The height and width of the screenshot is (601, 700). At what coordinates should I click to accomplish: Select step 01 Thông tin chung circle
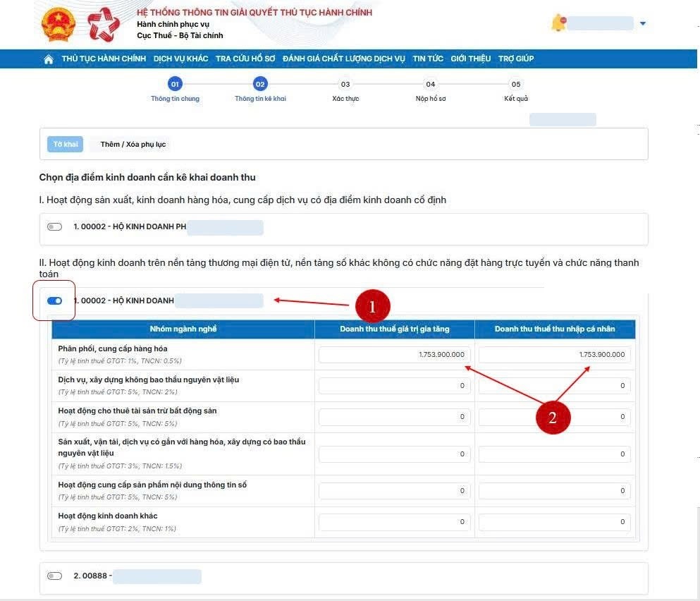175,84
